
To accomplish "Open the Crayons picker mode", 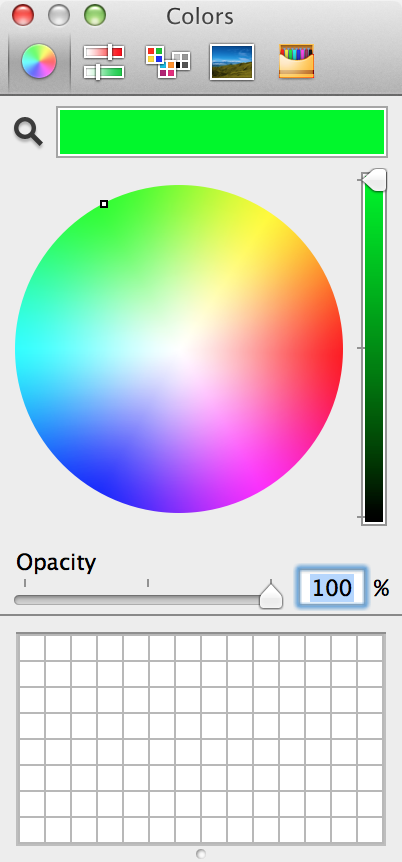I will [296, 61].
